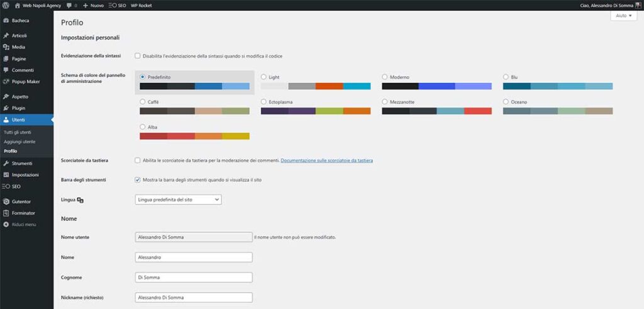Open the comments bubble icon in toolbar

69,5
